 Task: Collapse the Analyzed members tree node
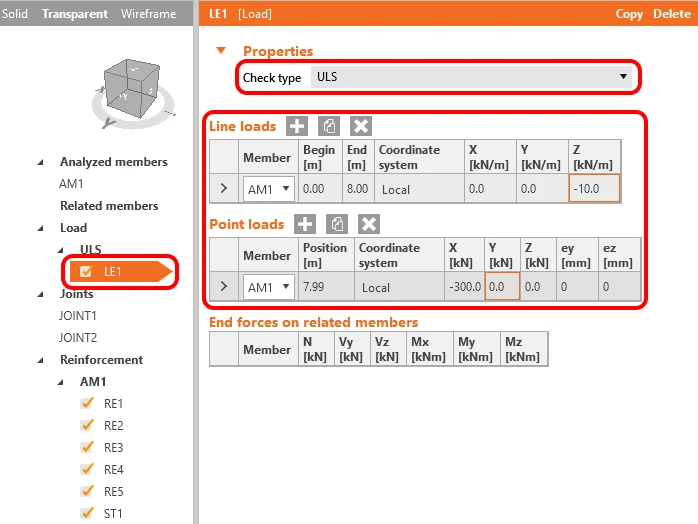tap(41, 162)
